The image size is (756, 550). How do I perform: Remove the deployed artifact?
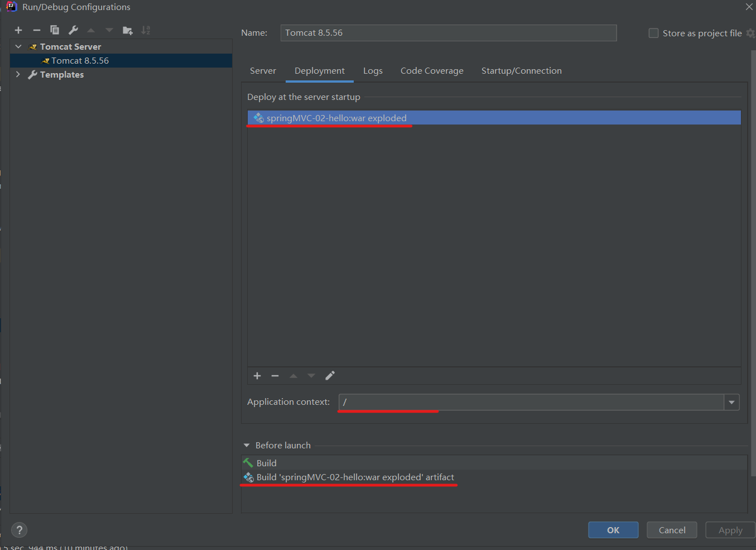pyautogui.click(x=275, y=376)
